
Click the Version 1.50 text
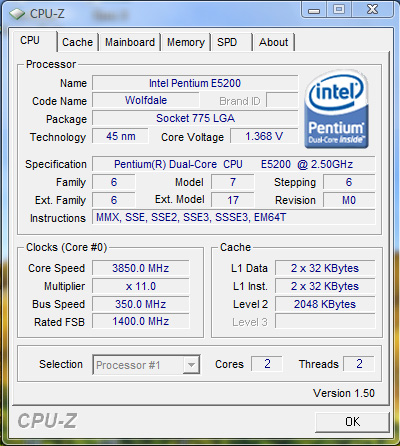tap(344, 393)
